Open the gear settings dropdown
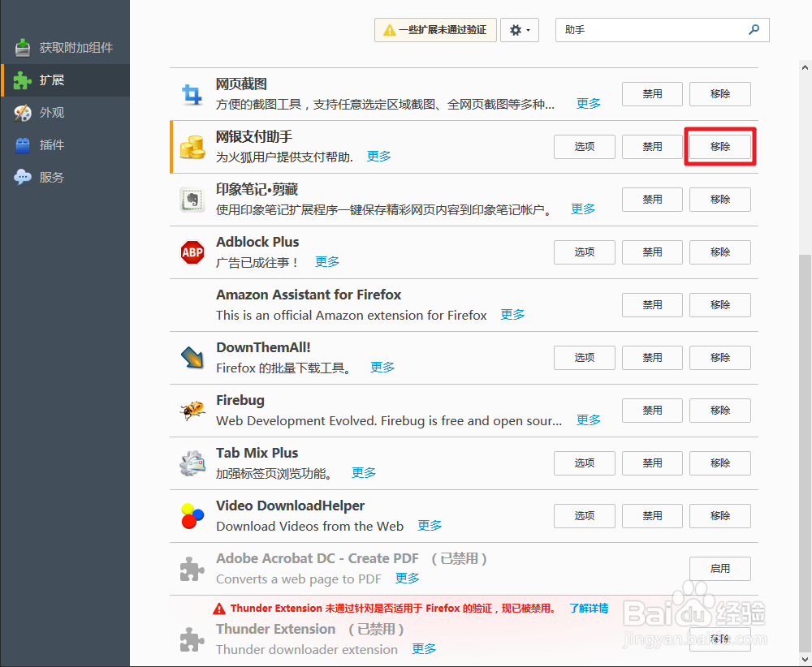This screenshot has width=812, height=667. (x=520, y=29)
